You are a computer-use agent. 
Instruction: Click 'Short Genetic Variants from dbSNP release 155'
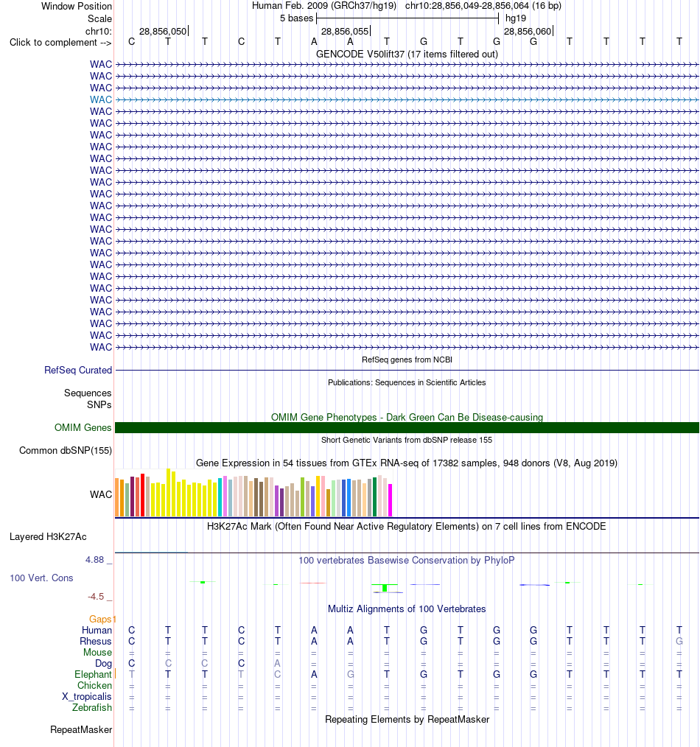tap(407, 440)
